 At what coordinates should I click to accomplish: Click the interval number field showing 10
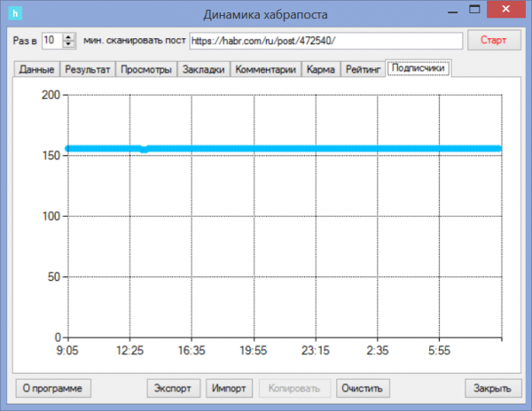click(x=50, y=41)
